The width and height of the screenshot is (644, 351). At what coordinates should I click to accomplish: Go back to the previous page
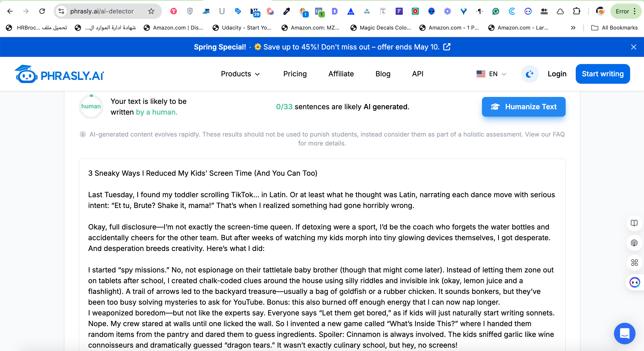pyautogui.click(x=10, y=11)
